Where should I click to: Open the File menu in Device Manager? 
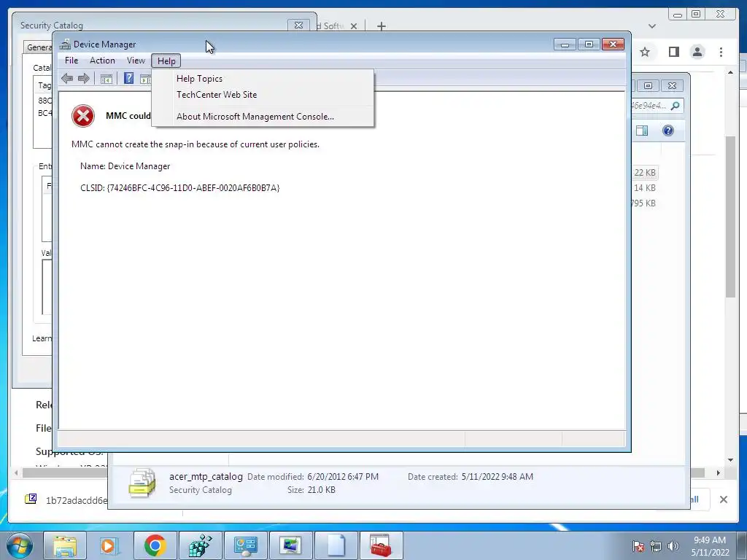click(x=71, y=61)
